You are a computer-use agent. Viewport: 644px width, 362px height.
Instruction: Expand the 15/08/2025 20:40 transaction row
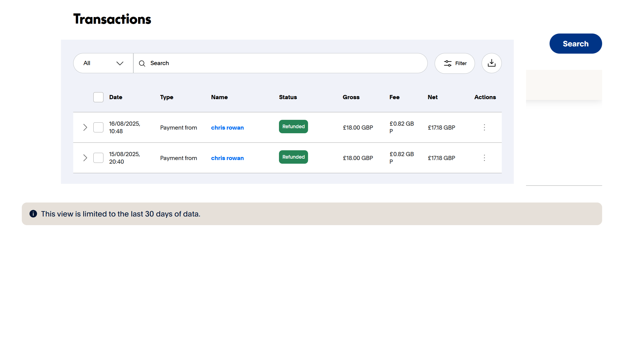[x=85, y=158]
